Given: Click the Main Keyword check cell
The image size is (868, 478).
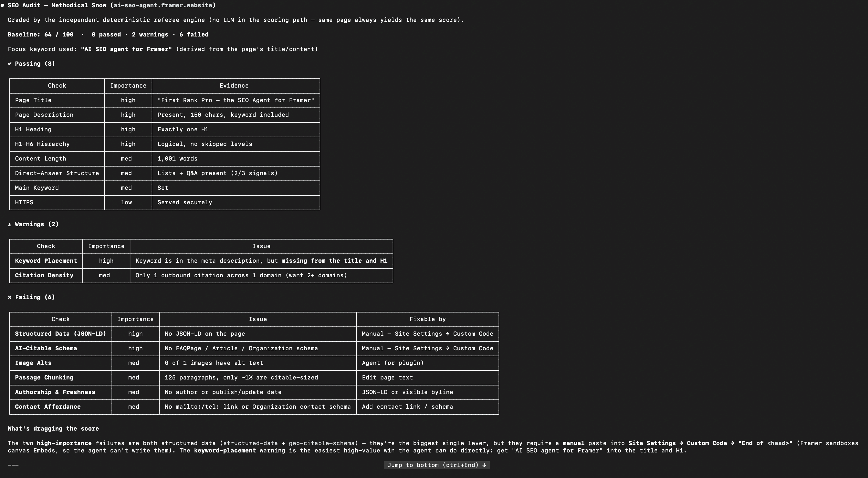Looking at the screenshot, I should coord(57,188).
